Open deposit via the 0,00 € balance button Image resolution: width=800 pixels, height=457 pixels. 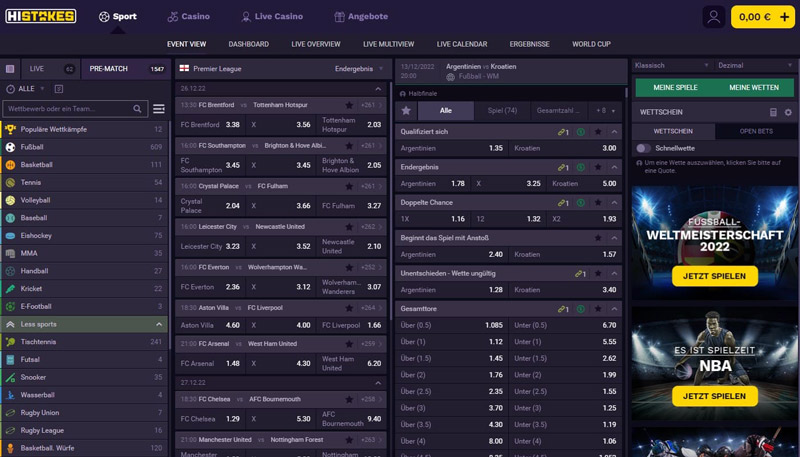tap(762, 17)
